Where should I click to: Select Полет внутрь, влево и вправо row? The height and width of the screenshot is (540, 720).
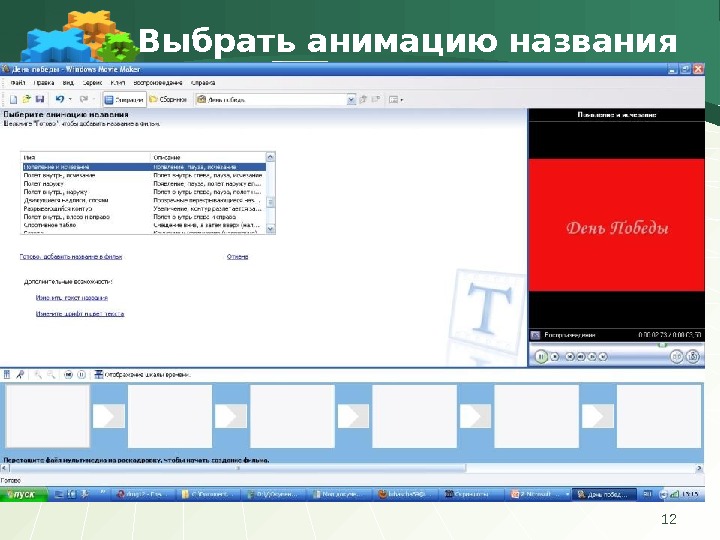(144, 217)
